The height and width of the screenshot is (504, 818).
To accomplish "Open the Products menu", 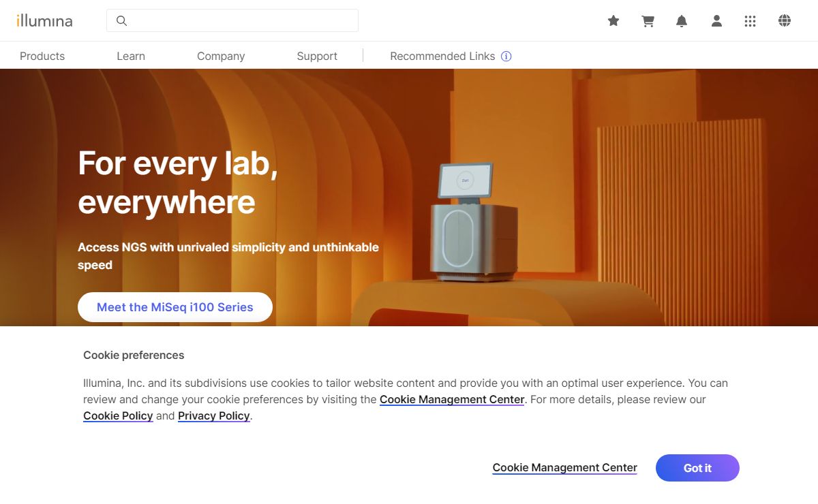I will (42, 56).
